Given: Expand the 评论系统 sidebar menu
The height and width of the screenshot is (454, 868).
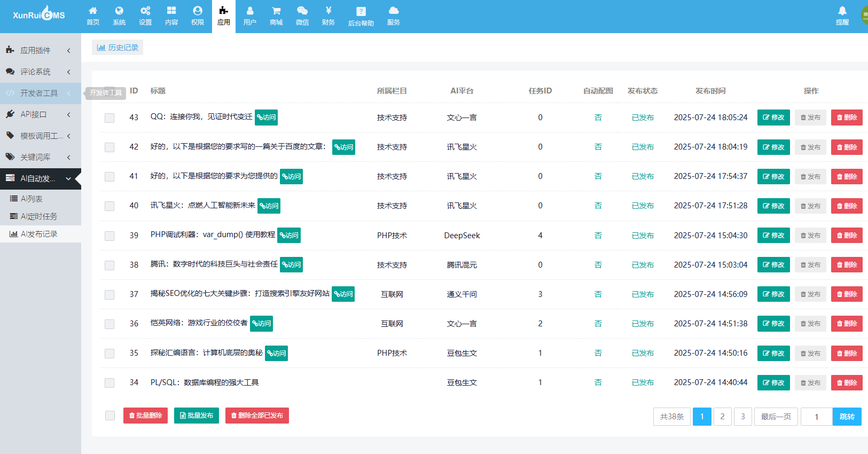Looking at the screenshot, I should tap(41, 72).
